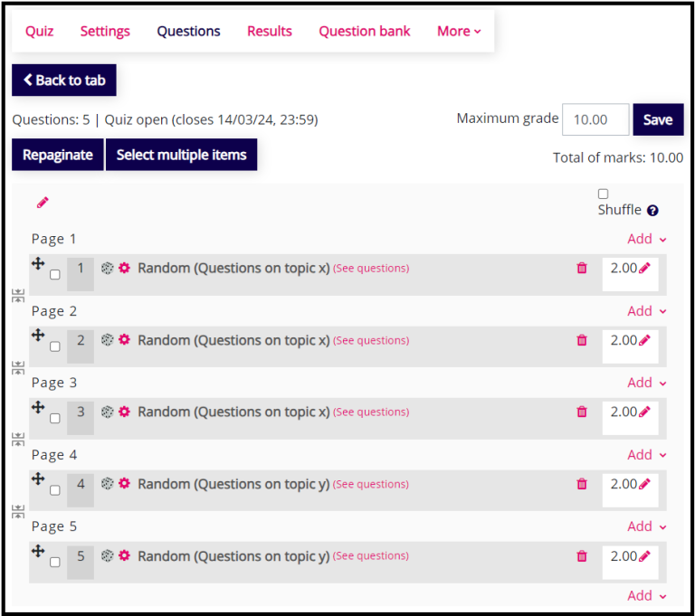Image resolution: width=695 pixels, height=616 pixels.
Task: Click move handle for question 2
Action: click(38, 335)
